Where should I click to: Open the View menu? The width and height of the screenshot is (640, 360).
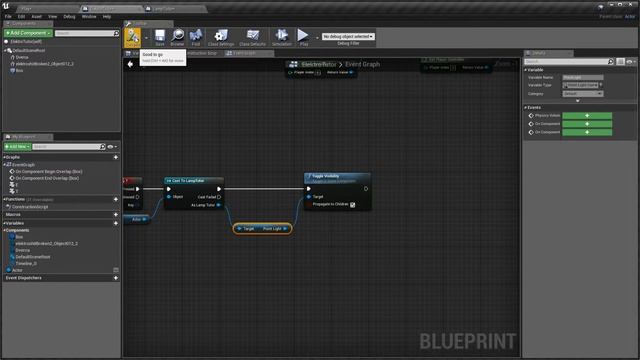[x=53, y=17]
